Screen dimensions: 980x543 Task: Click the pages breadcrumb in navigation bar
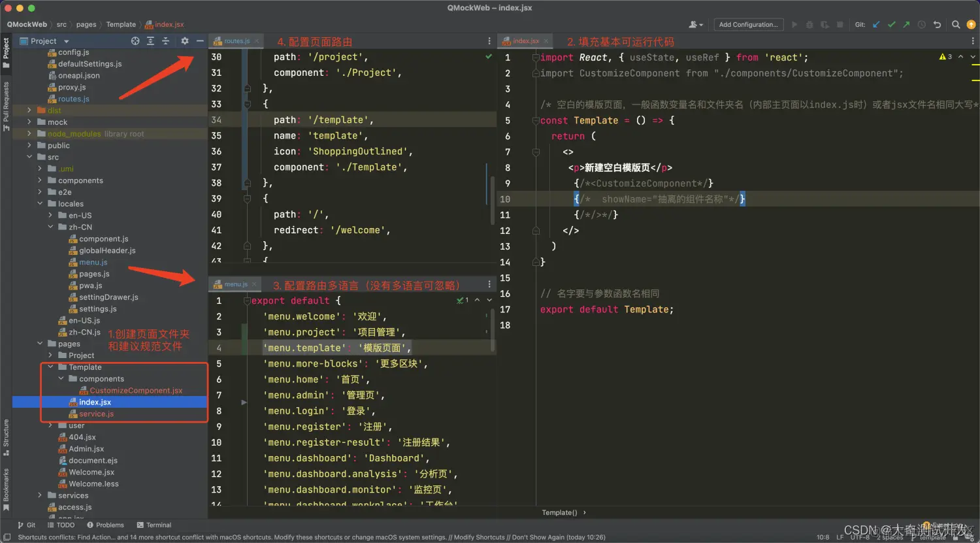[x=86, y=25]
